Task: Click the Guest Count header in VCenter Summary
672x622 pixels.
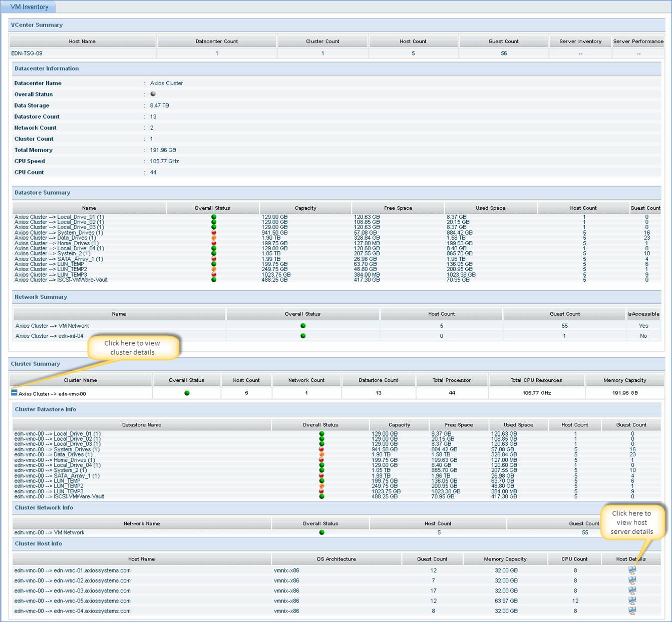Action: click(503, 42)
